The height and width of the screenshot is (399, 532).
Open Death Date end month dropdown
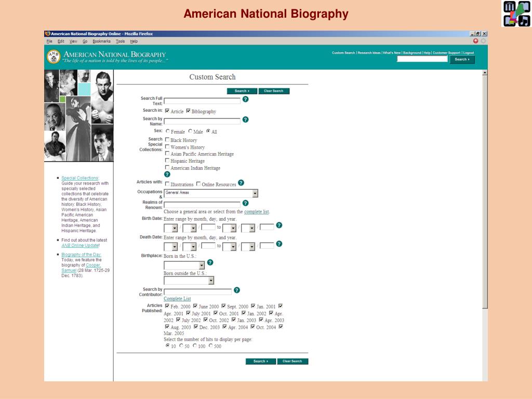[x=229, y=247]
